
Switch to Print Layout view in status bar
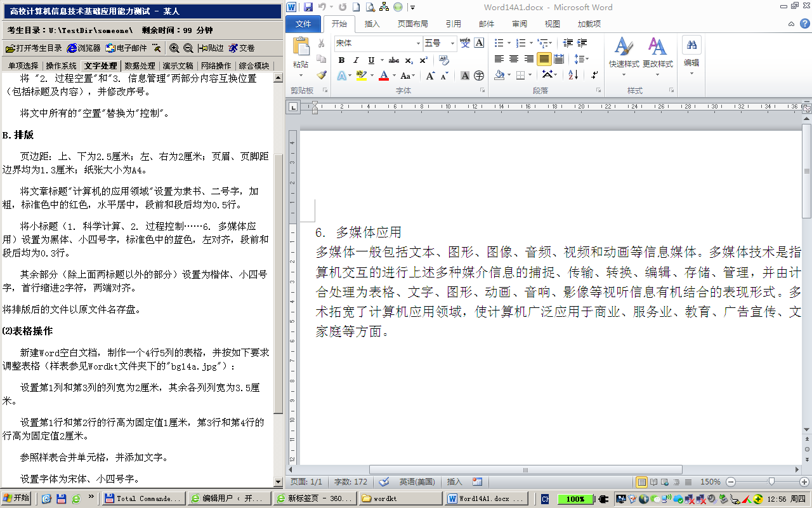[x=641, y=482]
